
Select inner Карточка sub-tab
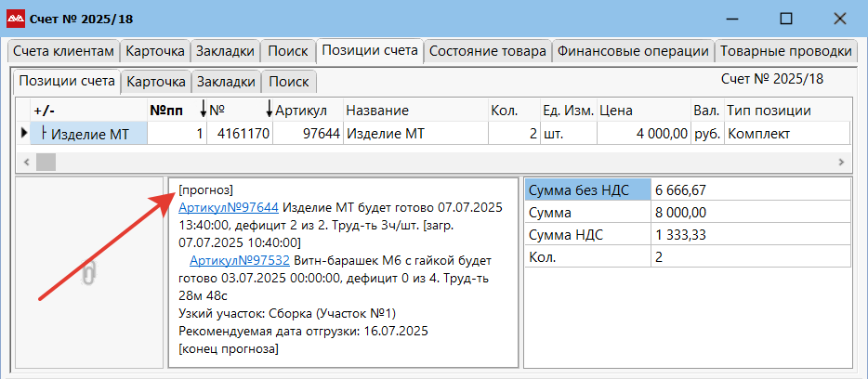pyautogui.click(x=156, y=82)
